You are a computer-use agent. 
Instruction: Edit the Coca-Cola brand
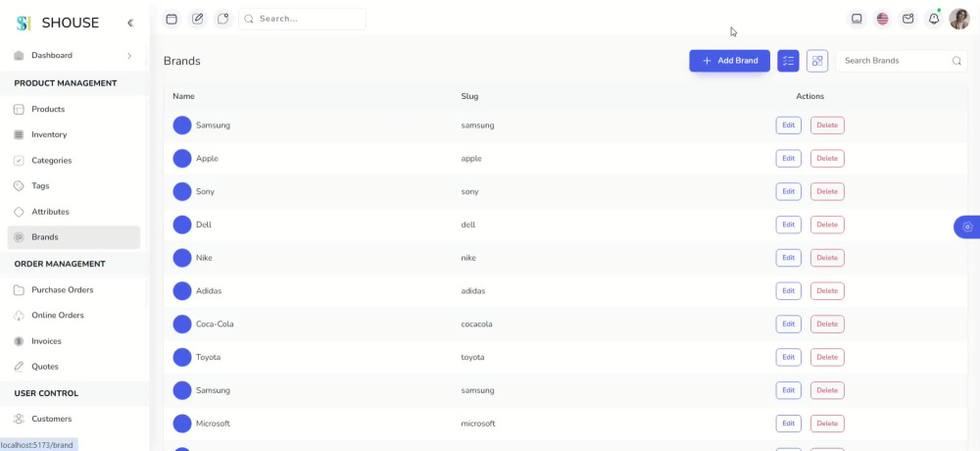coord(788,324)
